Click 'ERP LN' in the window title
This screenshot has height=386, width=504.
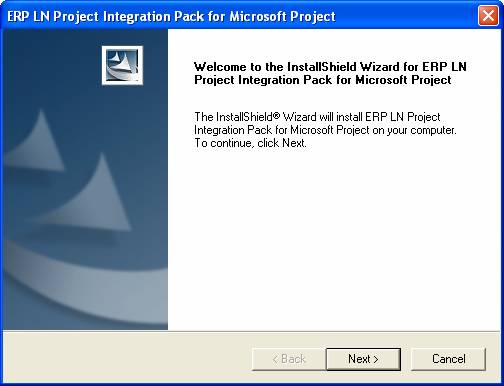click(x=28, y=16)
